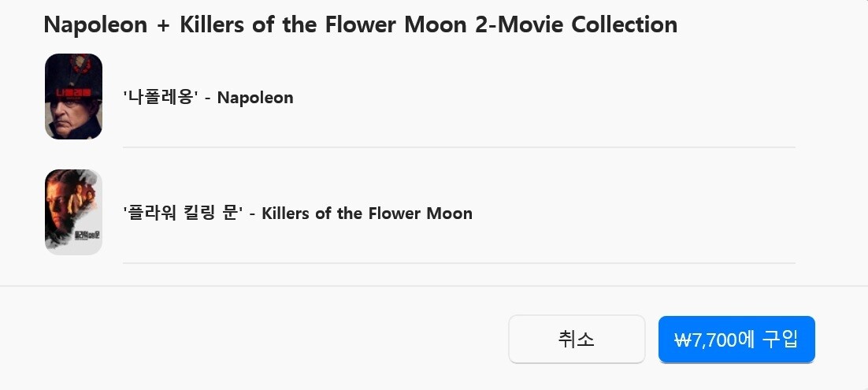Select the '나폴레옹' - Napoleon list entry
Screen dimensions: 868x390
point(208,98)
